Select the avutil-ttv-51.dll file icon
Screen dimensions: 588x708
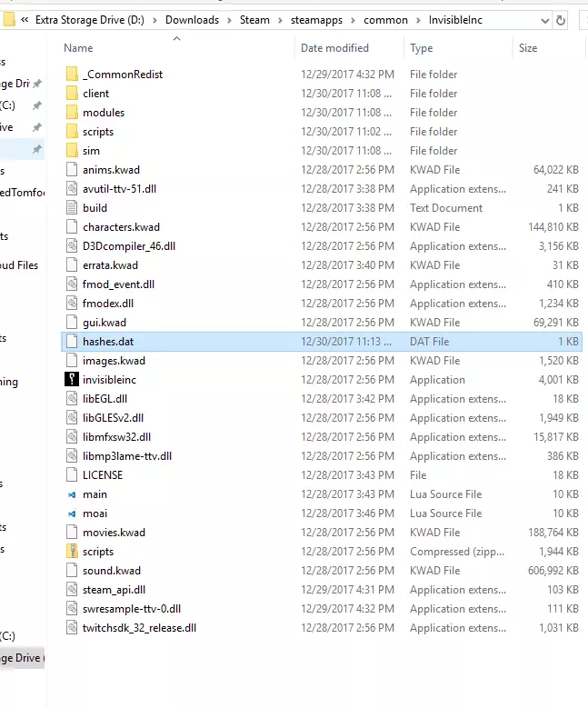coord(72,189)
